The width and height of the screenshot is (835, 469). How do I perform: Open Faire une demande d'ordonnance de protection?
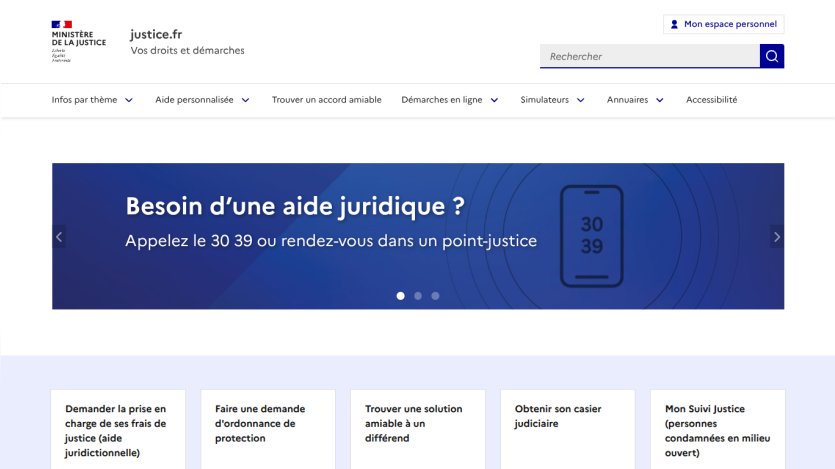tap(268, 430)
